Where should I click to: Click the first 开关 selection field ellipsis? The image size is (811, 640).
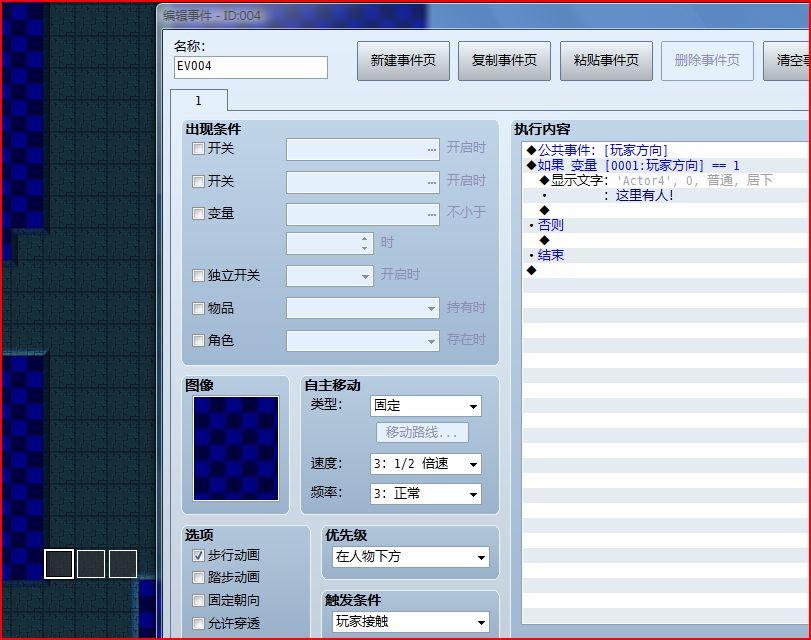pos(432,150)
